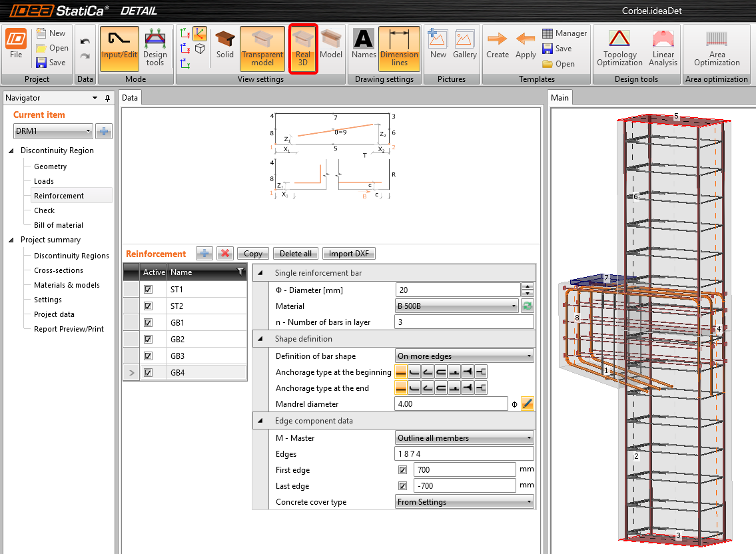
Task: Run Linear Analysis
Action: [663, 48]
